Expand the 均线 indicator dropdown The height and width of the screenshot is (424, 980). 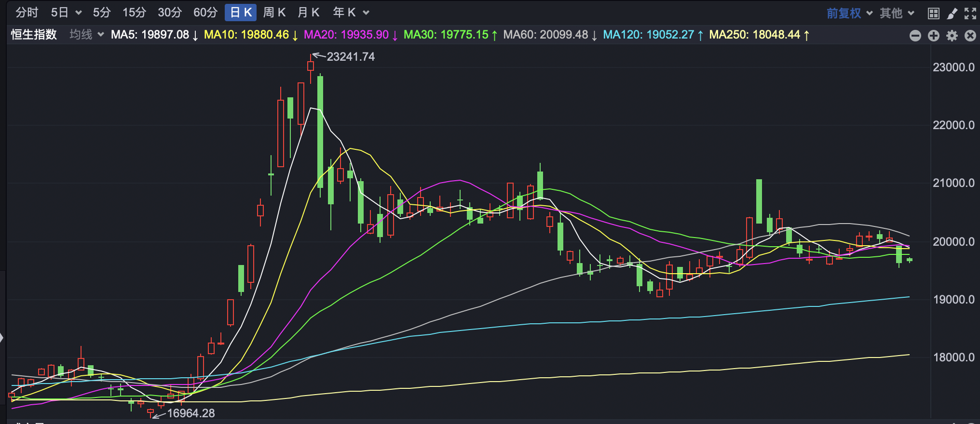click(87, 35)
